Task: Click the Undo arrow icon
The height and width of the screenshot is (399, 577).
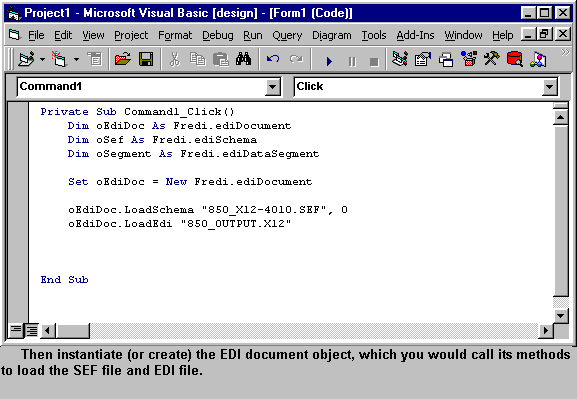Action: [273, 59]
